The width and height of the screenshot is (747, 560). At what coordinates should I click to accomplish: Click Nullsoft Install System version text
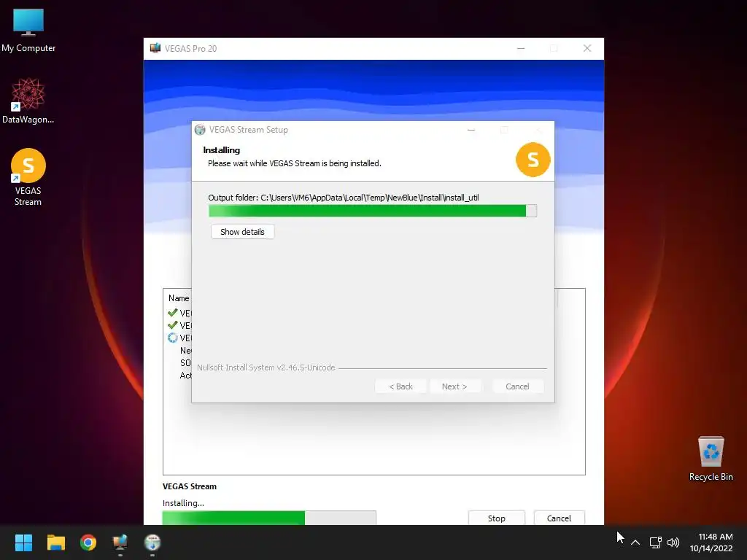pyautogui.click(x=266, y=367)
